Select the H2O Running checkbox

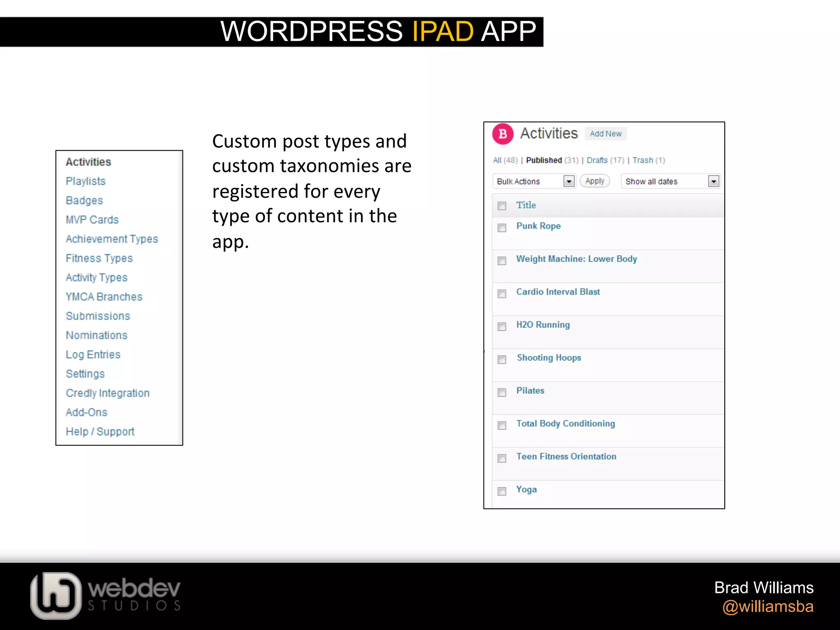pos(502,326)
